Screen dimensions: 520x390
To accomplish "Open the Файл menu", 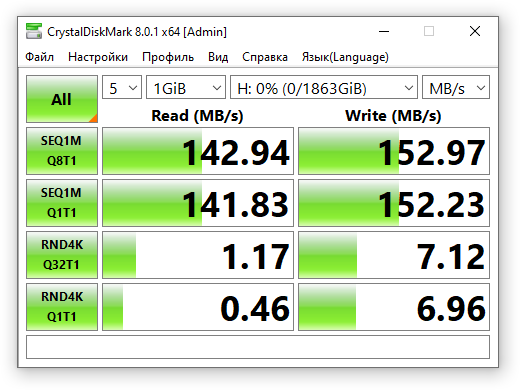I will pyautogui.click(x=39, y=57).
